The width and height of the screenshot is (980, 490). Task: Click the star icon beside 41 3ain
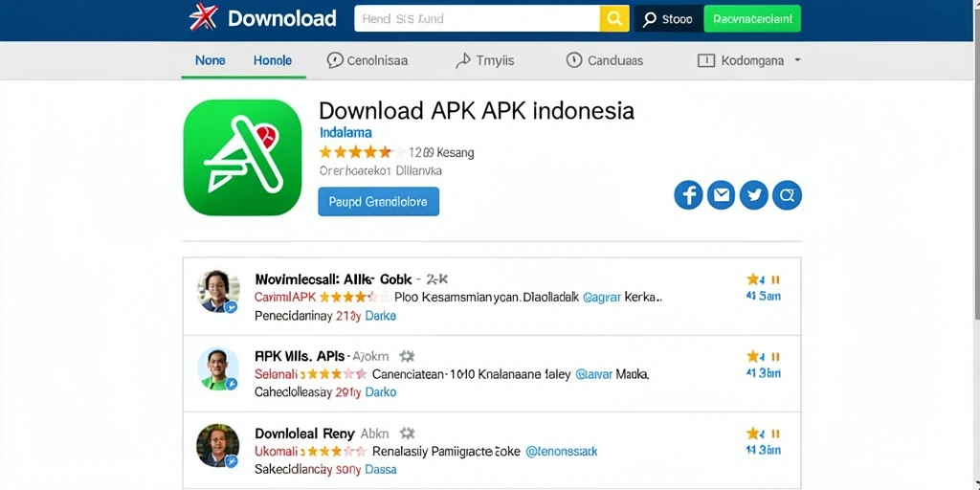[x=752, y=357]
